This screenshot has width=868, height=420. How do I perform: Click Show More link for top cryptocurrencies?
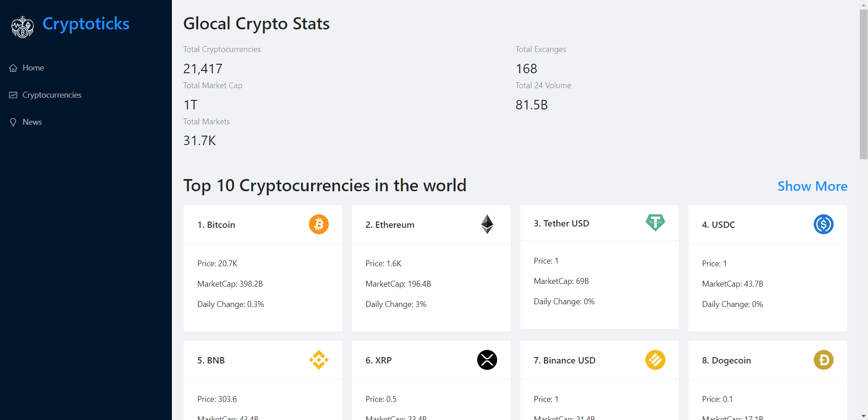[812, 186]
